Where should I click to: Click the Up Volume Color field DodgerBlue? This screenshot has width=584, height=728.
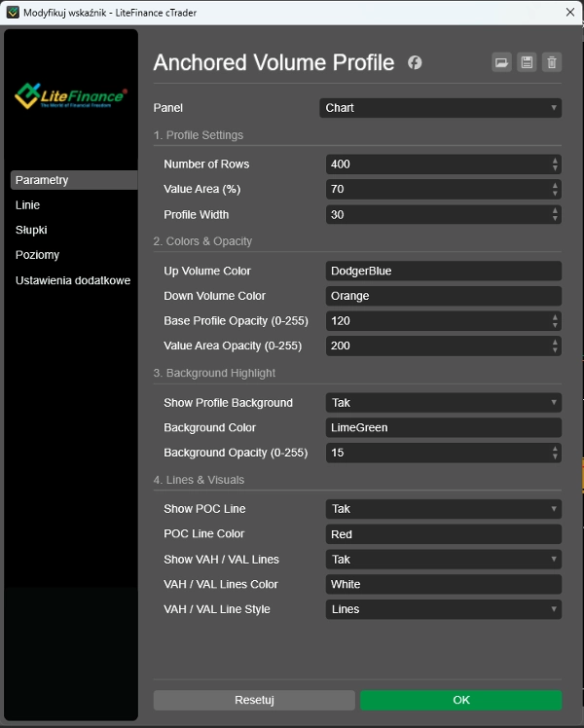point(443,271)
